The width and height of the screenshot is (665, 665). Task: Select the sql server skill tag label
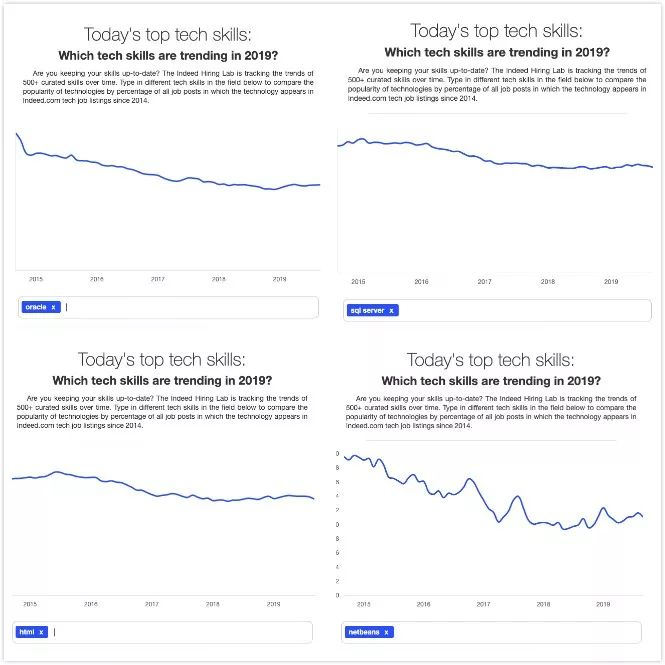[366, 310]
